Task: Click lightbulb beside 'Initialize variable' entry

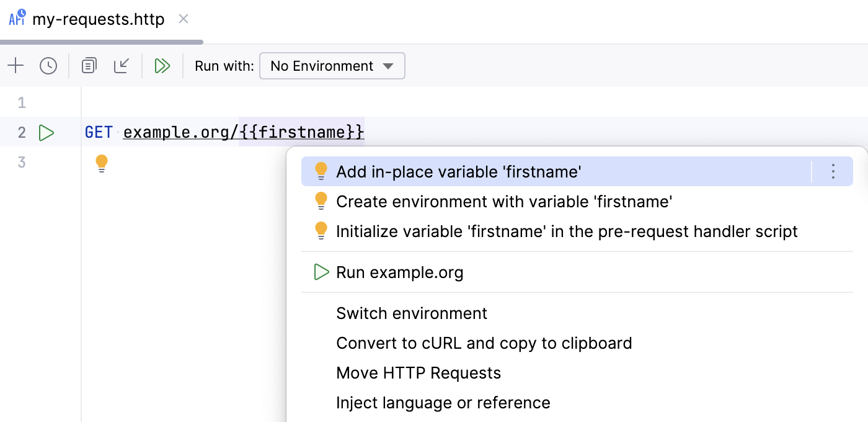Action: [x=321, y=231]
